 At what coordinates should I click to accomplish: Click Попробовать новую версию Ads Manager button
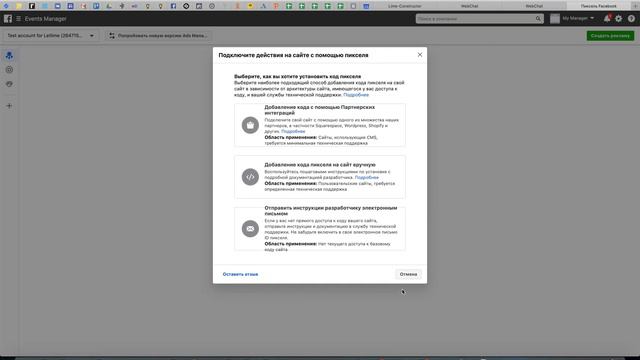coord(159,36)
